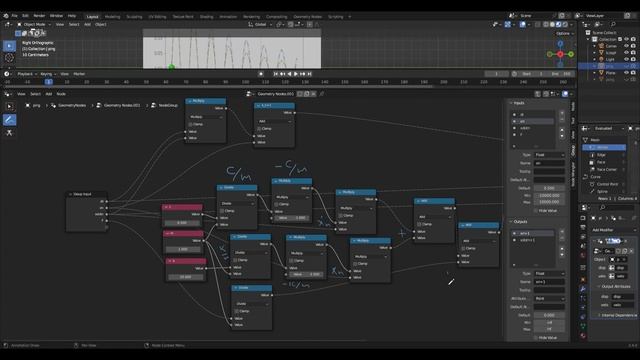Open the Modifier properties wrench tab
This screenshot has width=640, height=360.
(583, 289)
